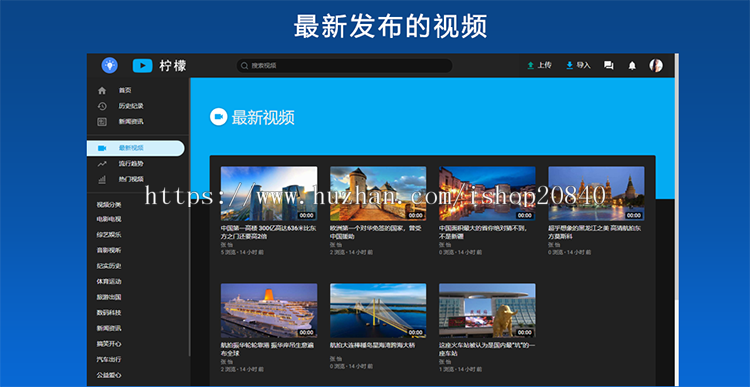Click the train station video title text
This screenshot has height=387, width=750.
(487, 349)
